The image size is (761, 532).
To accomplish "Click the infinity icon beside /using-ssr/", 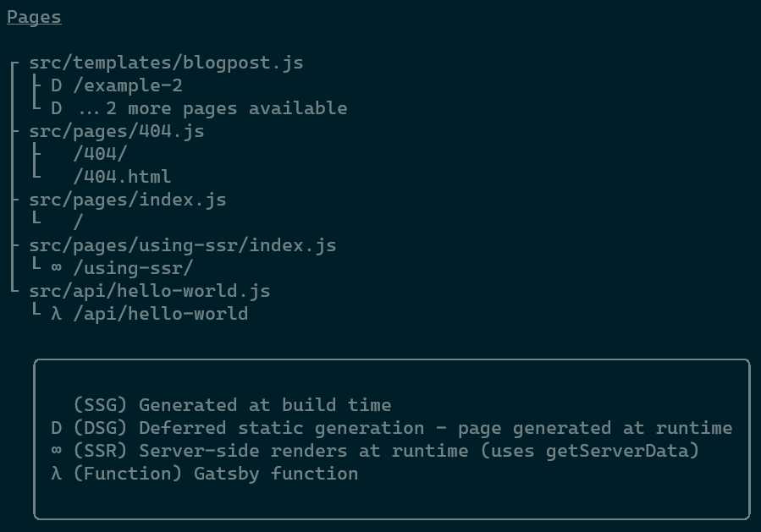I will point(57,268).
